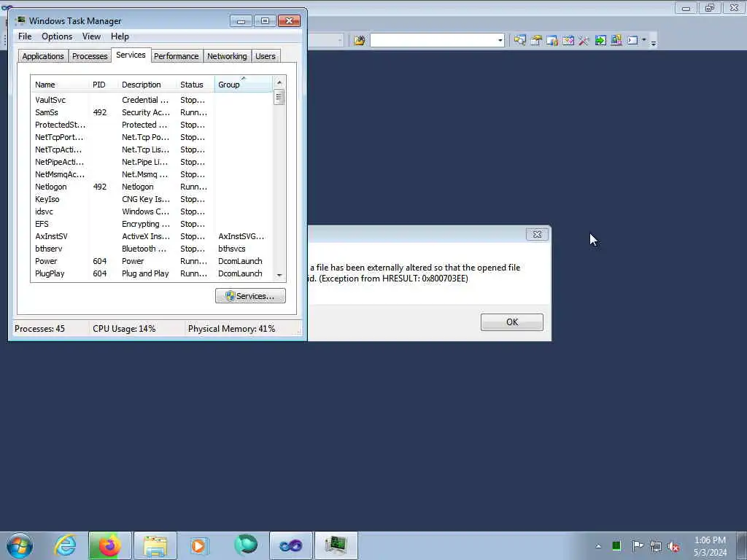
Task: Select the PlugPlay service row
Action: tap(152, 273)
